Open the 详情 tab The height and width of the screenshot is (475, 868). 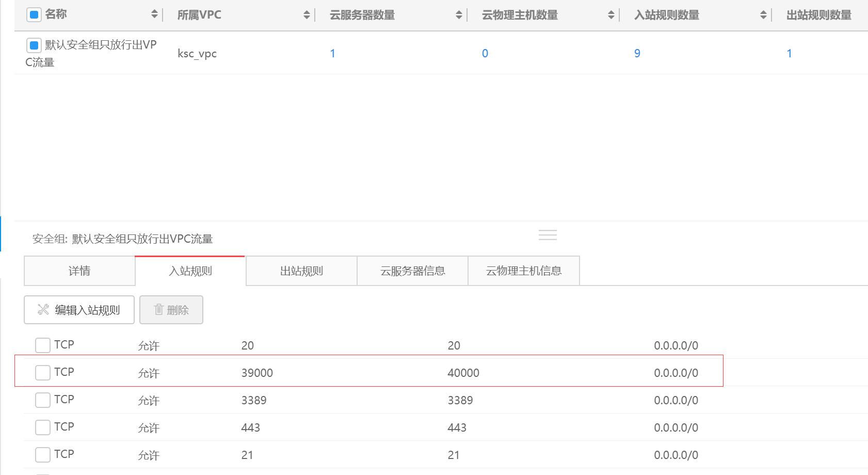coord(79,271)
